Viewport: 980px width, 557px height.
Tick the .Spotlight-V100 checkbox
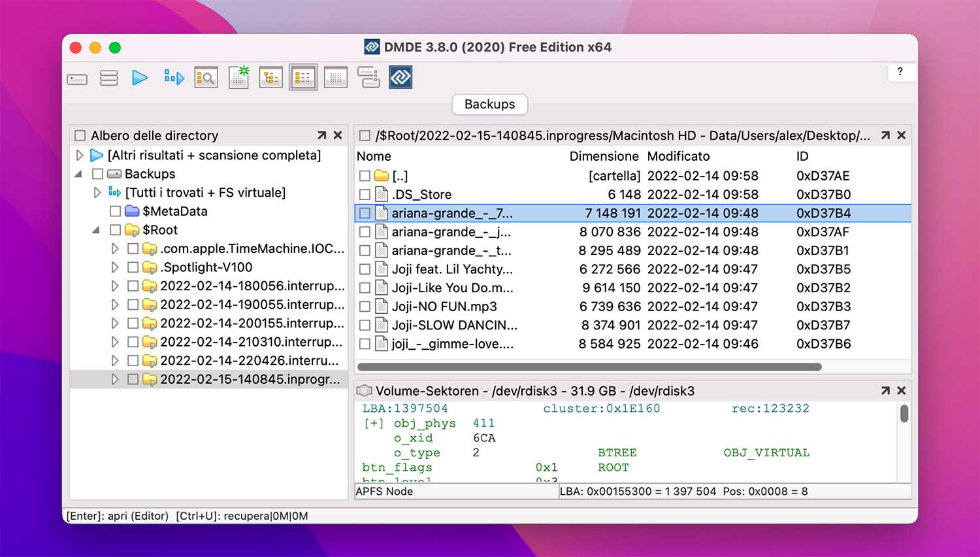tap(133, 267)
